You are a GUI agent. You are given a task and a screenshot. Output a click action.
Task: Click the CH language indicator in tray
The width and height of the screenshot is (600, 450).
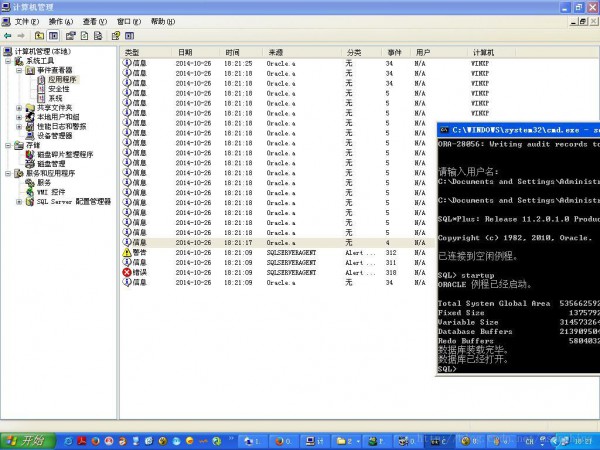click(x=529, y=441)
